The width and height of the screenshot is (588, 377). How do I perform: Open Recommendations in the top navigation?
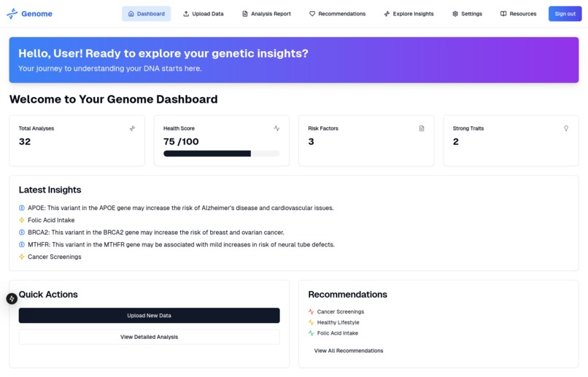pyautogui.click(x=337, y=14)
